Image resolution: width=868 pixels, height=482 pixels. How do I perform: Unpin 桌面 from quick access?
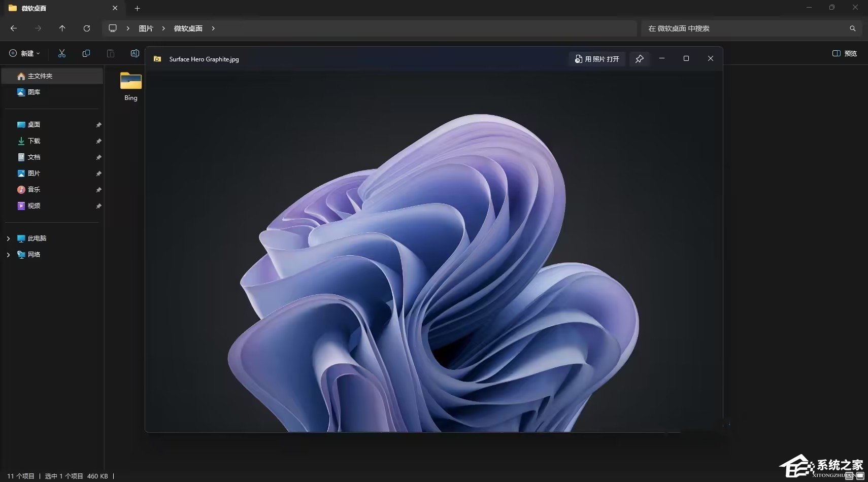coord(98,125)
